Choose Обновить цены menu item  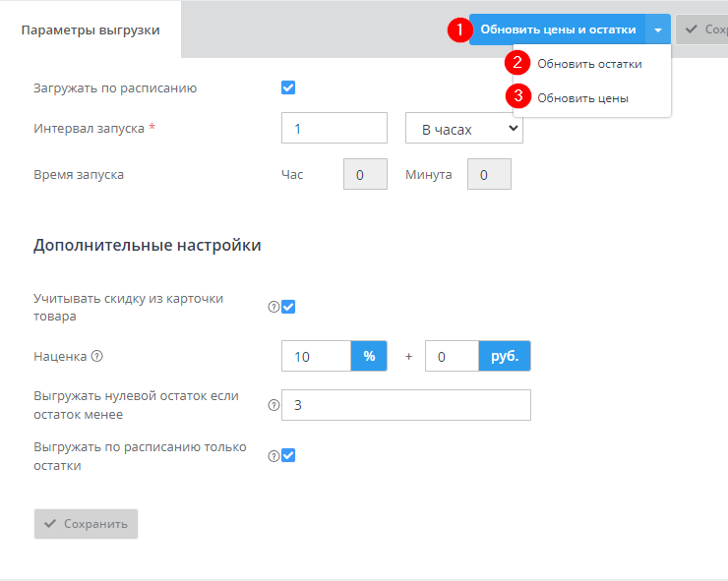pyautogui.click(x=582, y=98)
